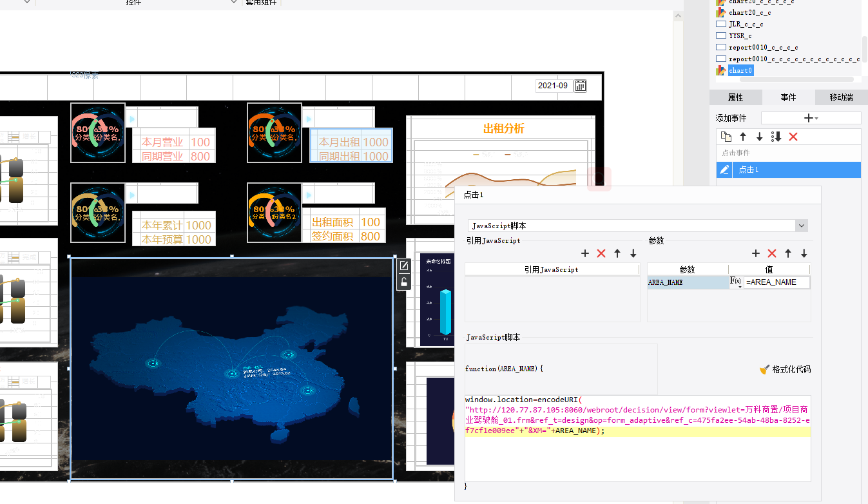
Task: Switch to 事件 tab
Action: pos(788,97)
